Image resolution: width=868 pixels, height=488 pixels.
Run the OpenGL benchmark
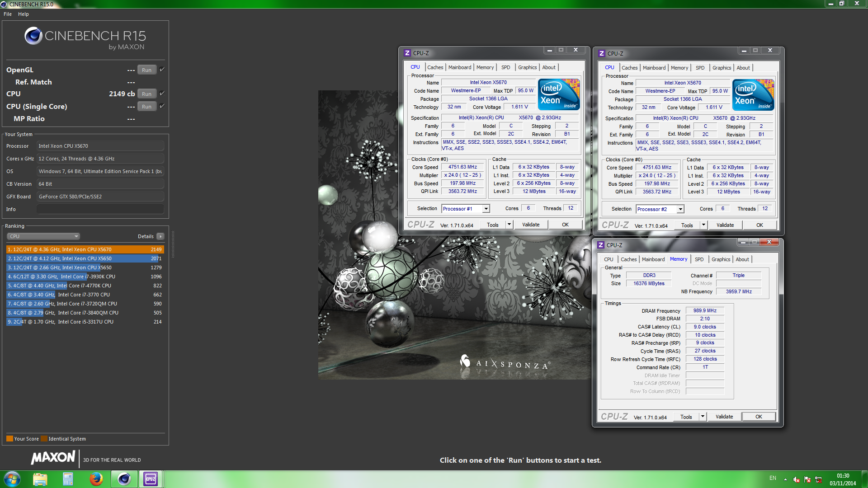coord(146,70)
